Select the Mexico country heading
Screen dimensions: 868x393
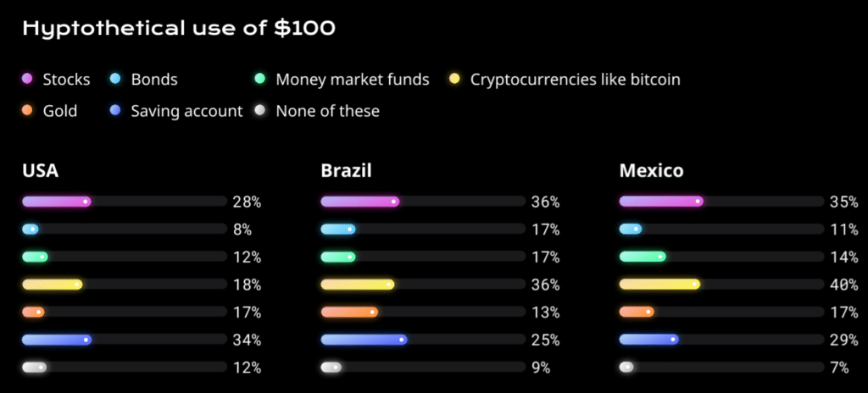(651, 171)
